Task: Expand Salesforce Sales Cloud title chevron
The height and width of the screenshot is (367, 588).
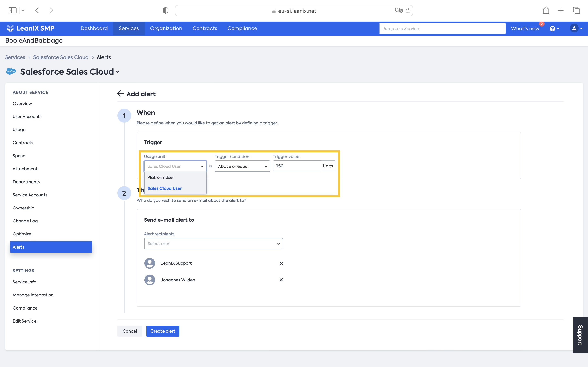Action: [117, 72]
